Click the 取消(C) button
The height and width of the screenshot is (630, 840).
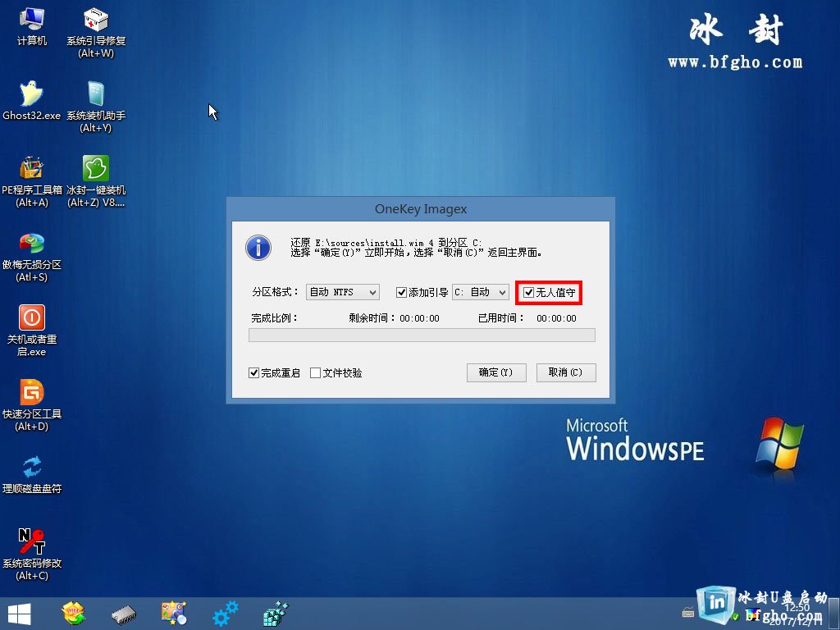[x=566, y=373]
